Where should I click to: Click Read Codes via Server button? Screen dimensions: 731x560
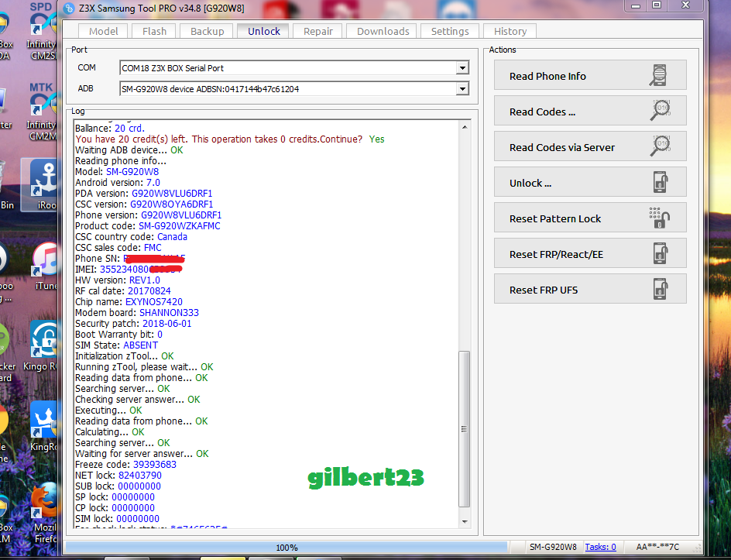tap(590, 146)
